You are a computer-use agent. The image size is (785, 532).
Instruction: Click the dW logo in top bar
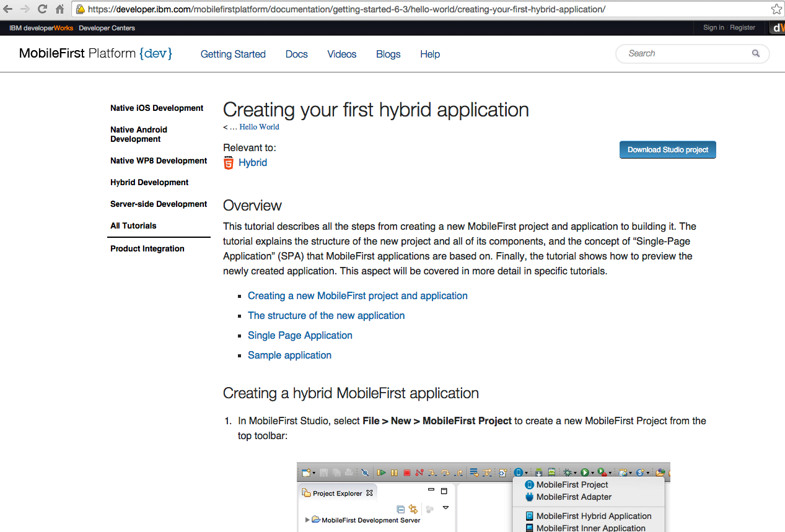(x=778, y=28)
